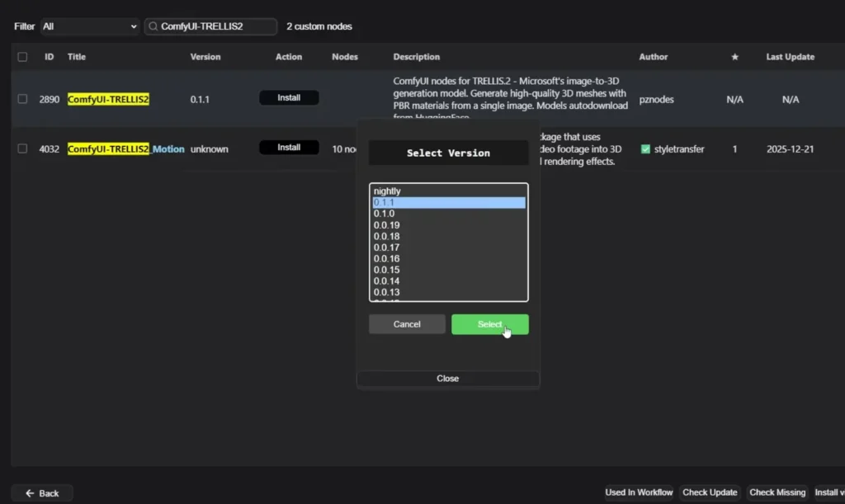
Task: Check the box for row 2890
Action: [x=22, y=99]
